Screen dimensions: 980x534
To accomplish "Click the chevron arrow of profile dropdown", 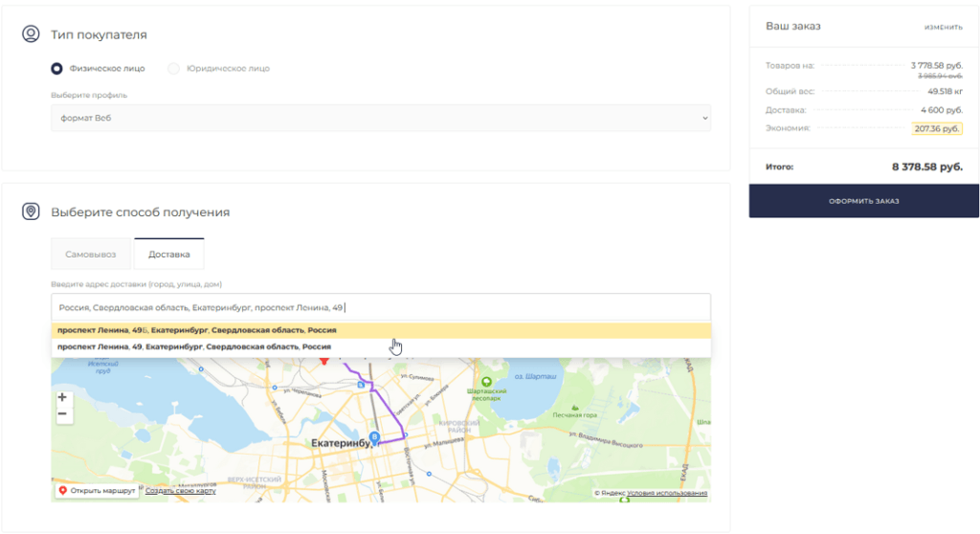I will 704,118.
